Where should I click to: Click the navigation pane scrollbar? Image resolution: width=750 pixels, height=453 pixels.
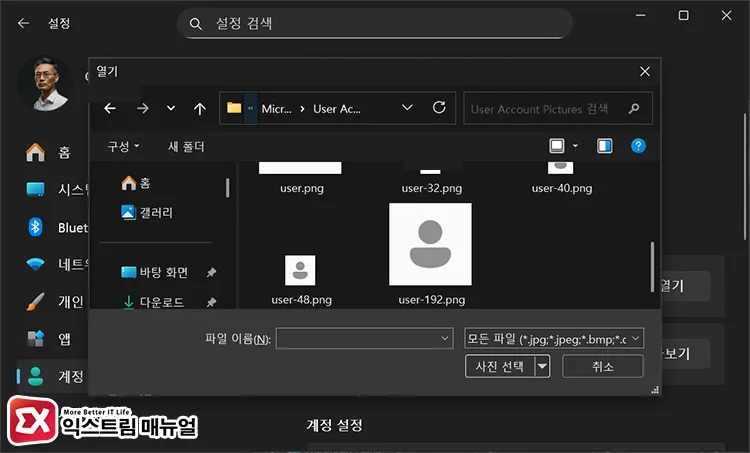pos(227,188)
